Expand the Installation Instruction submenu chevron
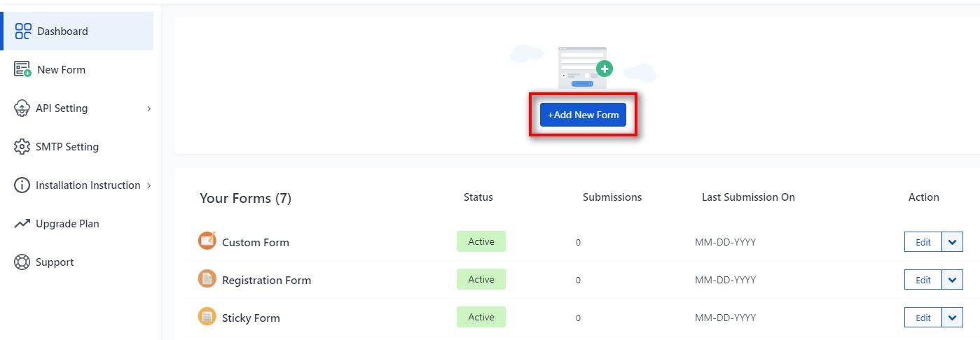This screenshot has width=980, height=340. pyautogui.click(x=149, y=185)
